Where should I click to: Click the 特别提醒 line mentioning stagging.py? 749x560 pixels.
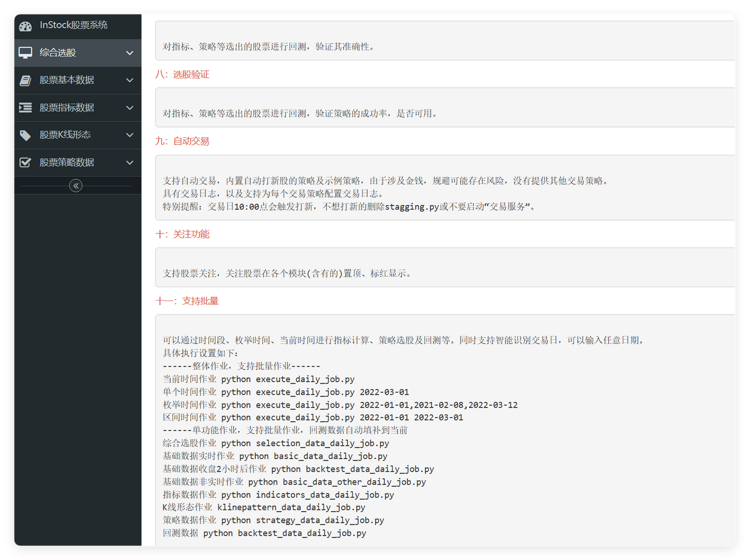coord(348,206)
